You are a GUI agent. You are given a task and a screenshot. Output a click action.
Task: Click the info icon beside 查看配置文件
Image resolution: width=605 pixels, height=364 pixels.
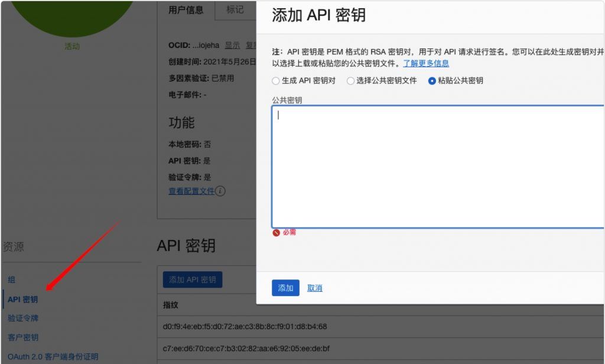(220, 191)
